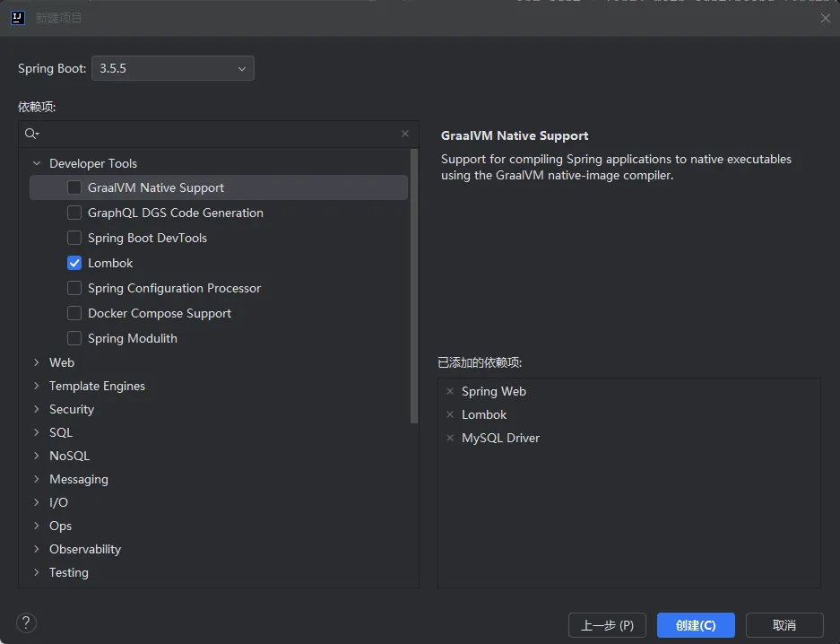Click the 取消 cancel button

point(784,625)
